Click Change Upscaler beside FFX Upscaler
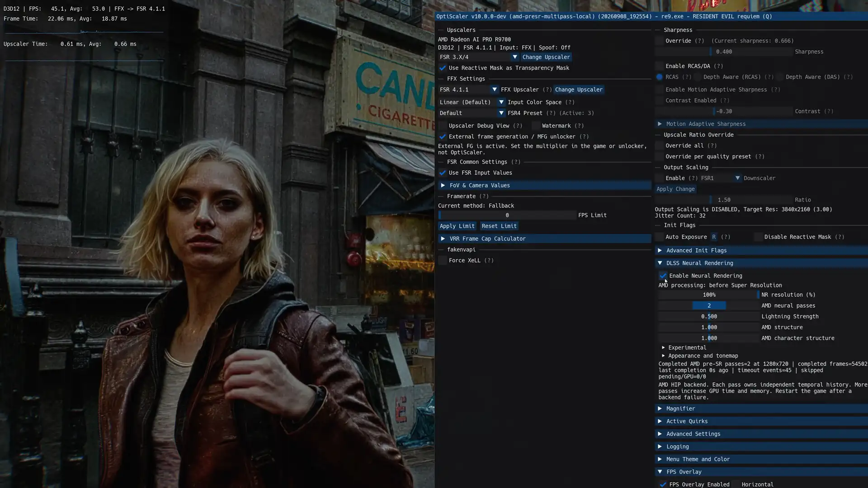Image resolution: width=868 pixels, height=488 pixels. click(x=578, y=89)
